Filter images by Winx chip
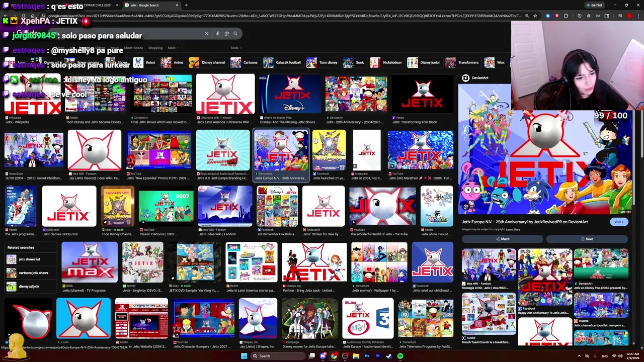 point(495,63)
